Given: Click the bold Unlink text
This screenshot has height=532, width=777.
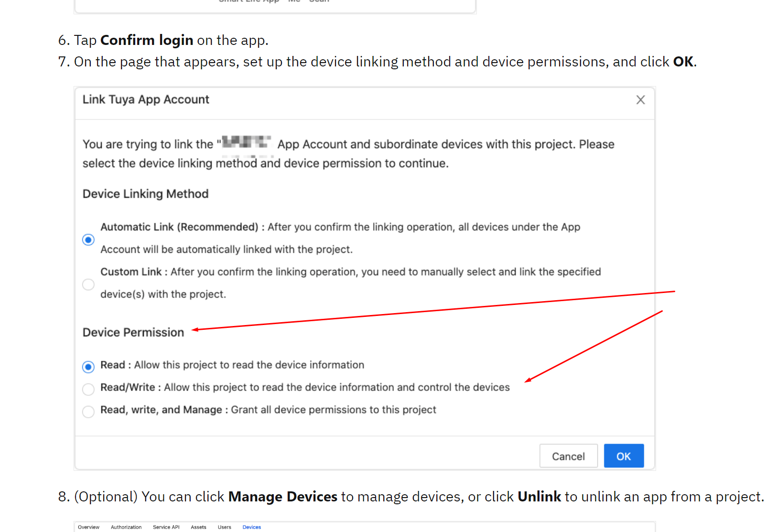Looking at the screenshot, I should [539, 497].
